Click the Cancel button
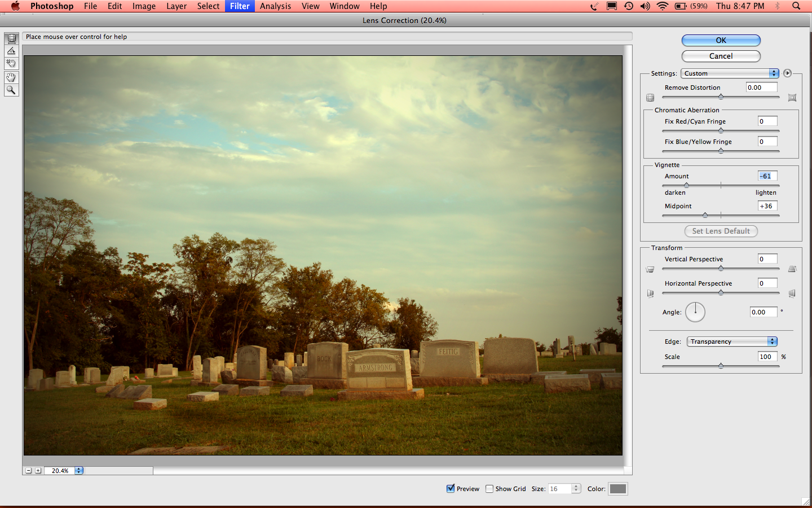Viewport: 812px width, 508px height. coord(721,56)
